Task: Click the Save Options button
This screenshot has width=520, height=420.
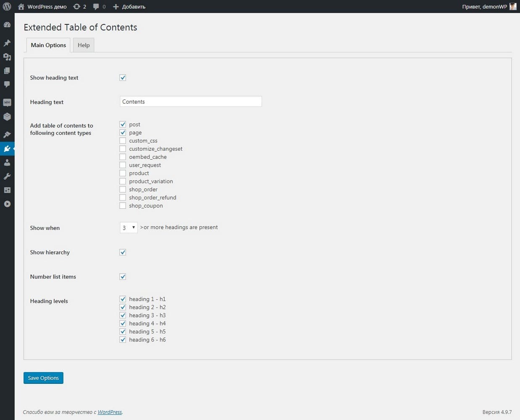Action: tap(43, 378)
